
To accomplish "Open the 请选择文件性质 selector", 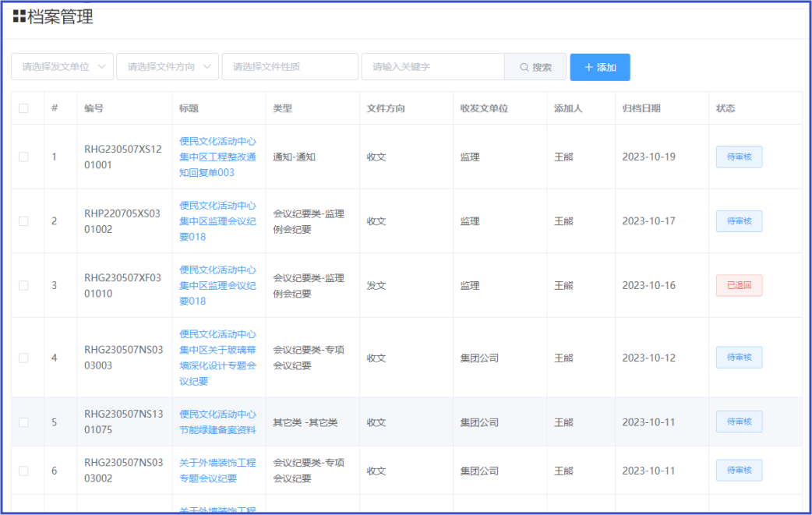I will 290,67.
